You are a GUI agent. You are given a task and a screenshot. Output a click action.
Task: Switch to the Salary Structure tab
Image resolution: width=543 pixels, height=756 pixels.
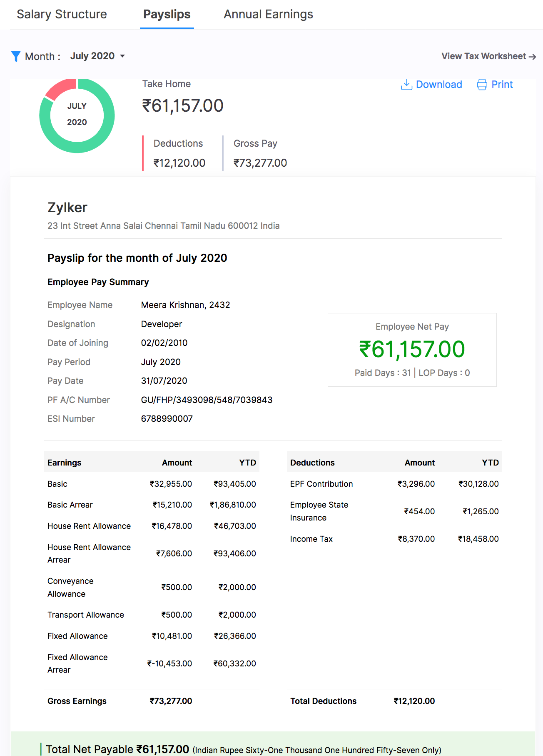[x=62, y=15]
